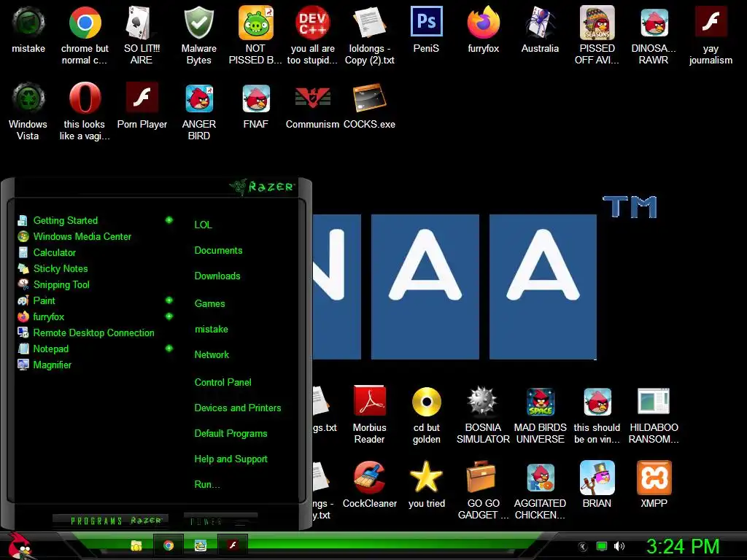Open the Australia spider solitaire icon
The height and width of the screenshot is (560, 747).
pos(540,23)
